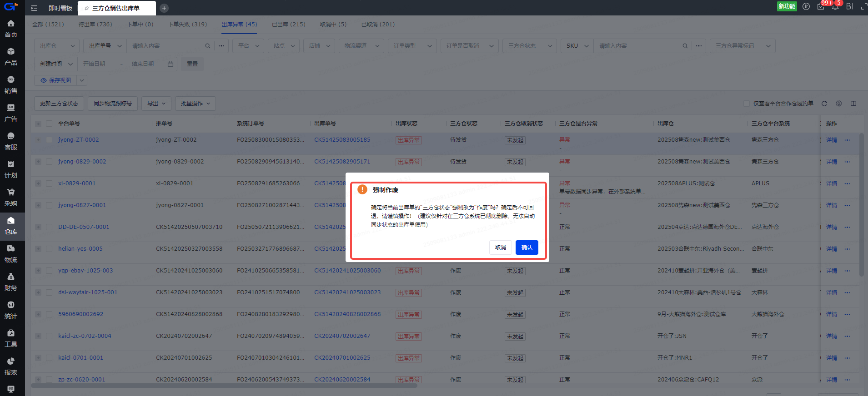868x396 pixels.
Task: Open the 订单是否取消 filter dropdown
Action: coord(470,46)
